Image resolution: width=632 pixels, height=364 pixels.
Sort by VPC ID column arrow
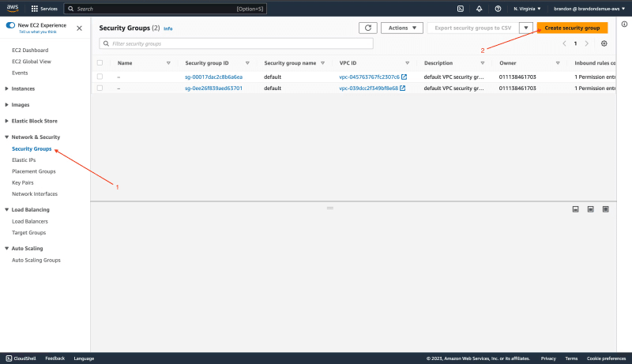click(x=407, y=63)
